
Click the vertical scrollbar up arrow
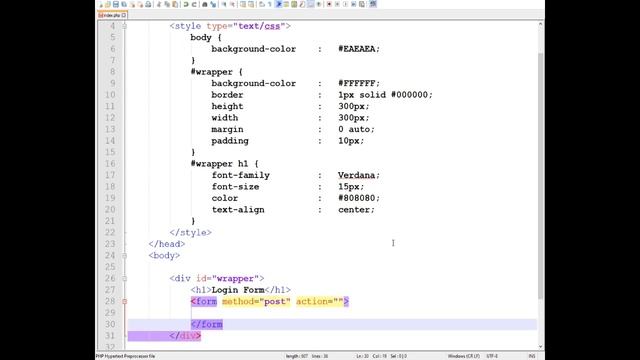tap(540, 24)
